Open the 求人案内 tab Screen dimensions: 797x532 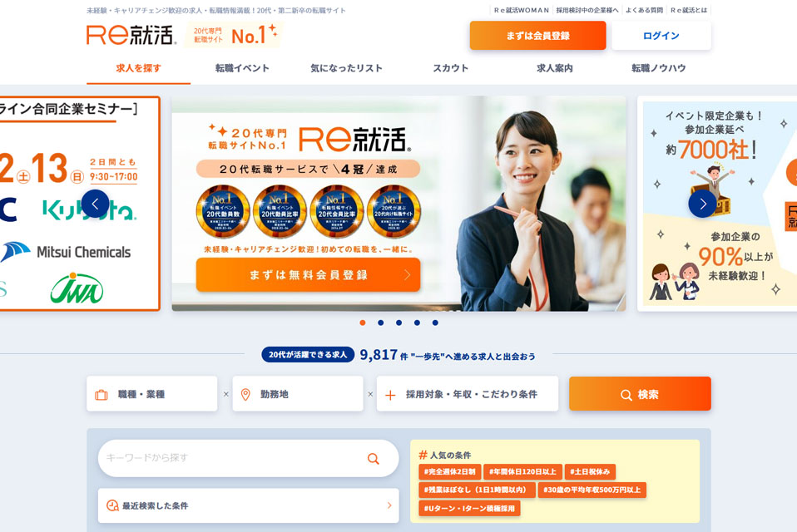point(555,68)
